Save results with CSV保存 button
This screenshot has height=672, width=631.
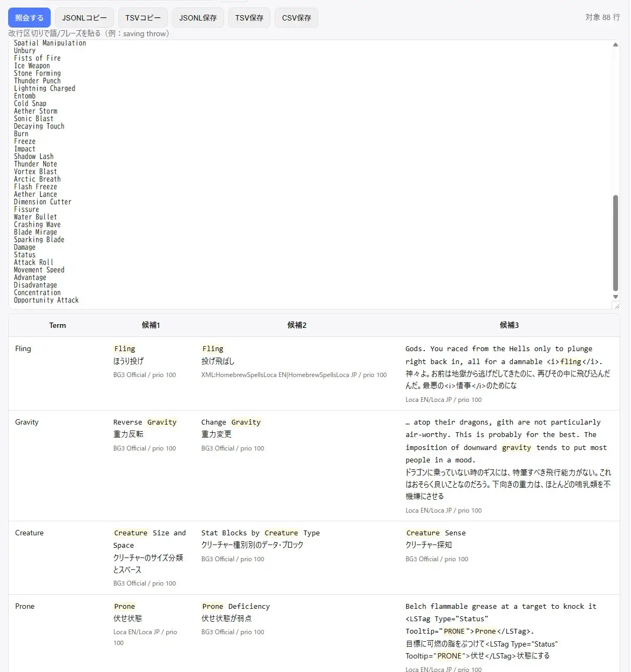[296, 18]
